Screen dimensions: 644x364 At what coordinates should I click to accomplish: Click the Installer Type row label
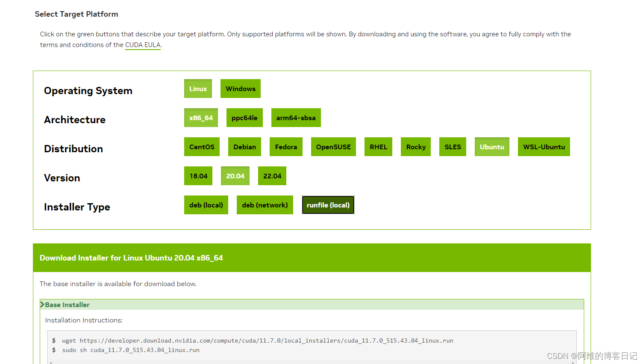(77, 207)
